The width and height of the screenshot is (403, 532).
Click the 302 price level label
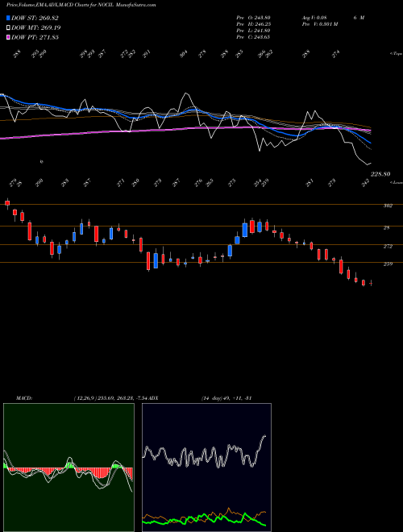(x=388, y=206)
